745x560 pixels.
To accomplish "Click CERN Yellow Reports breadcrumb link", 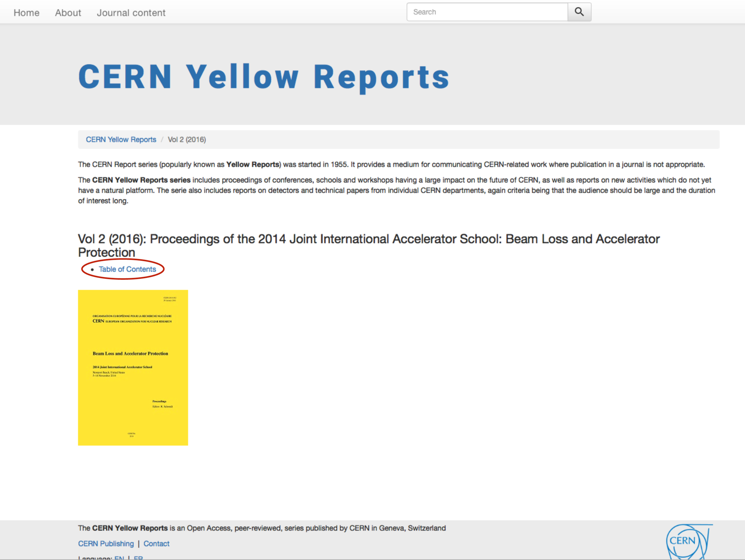I will [x=121, y=139].
